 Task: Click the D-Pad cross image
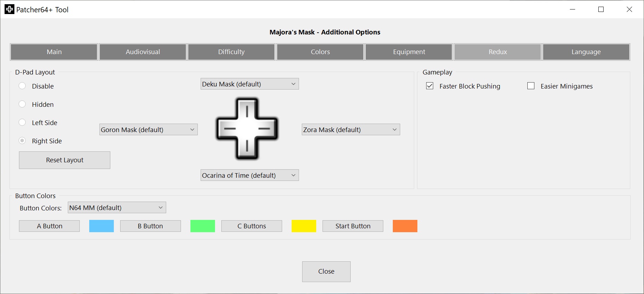pyautogui.click(x=247, y=129)
